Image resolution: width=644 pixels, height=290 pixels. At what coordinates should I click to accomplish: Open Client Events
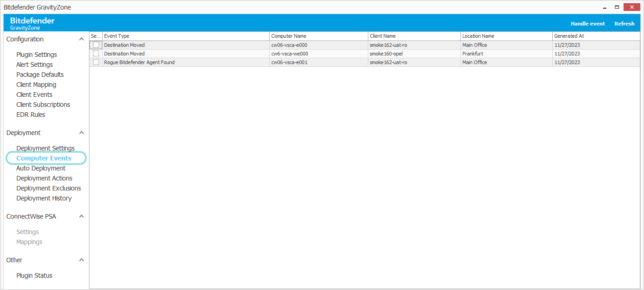tap(34, 94)
